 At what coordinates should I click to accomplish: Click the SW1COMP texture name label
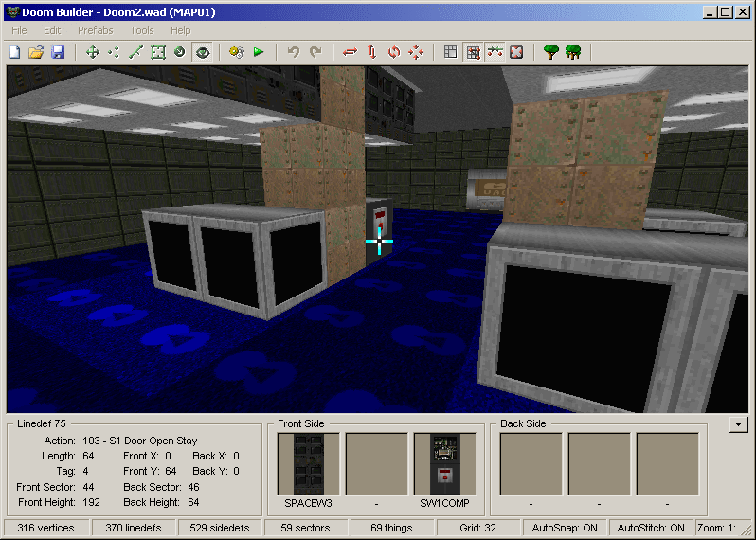coord(444,503)
